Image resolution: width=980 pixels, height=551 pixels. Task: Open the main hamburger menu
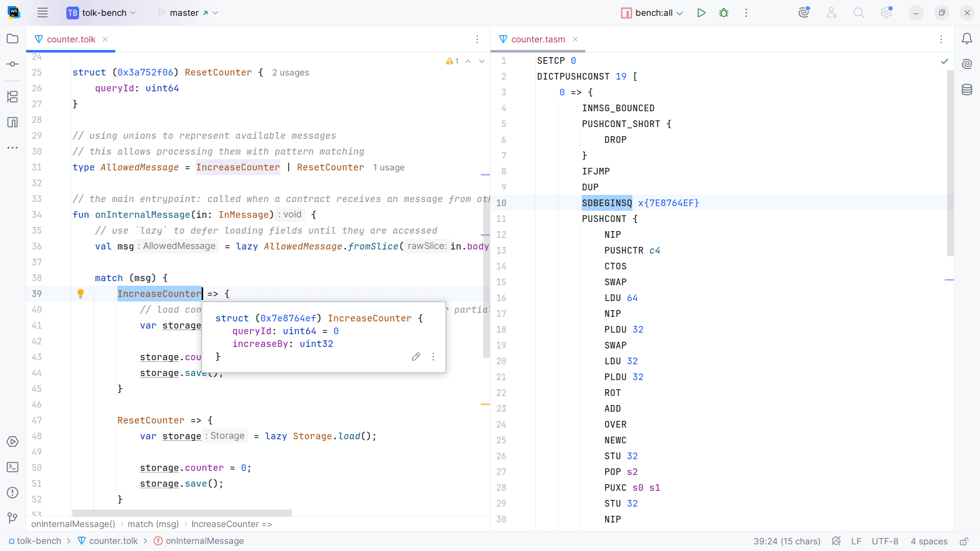tap(42, 13)
